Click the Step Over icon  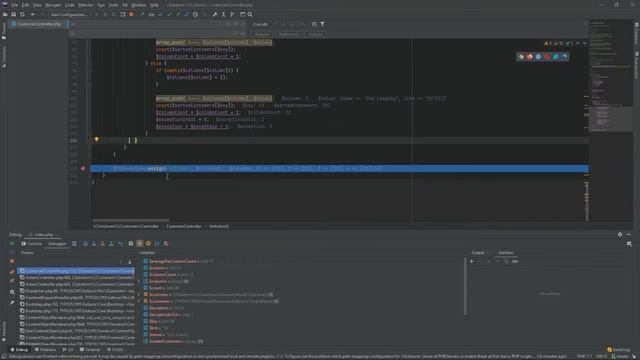[85, 244]
